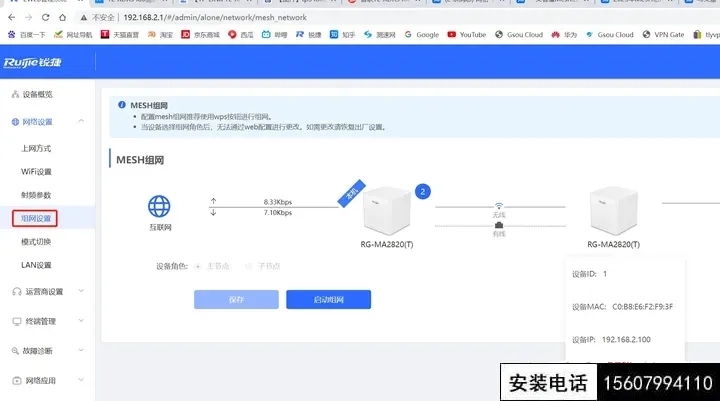The width and height of the screenshot is (720, 401).
Task: Click the 运营商设置 headset icon
Action: [x=17, y=292]
